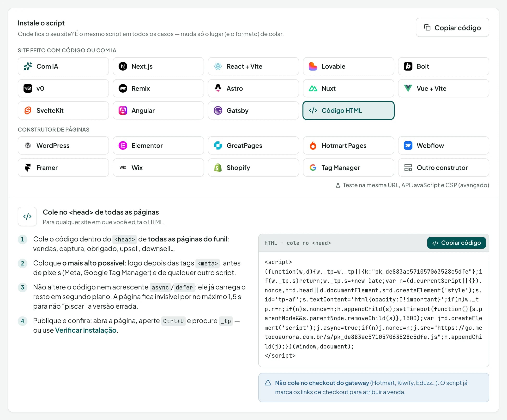Open Teste na mesma URL advanced link

pyautogui.click(x=412, y=185)
